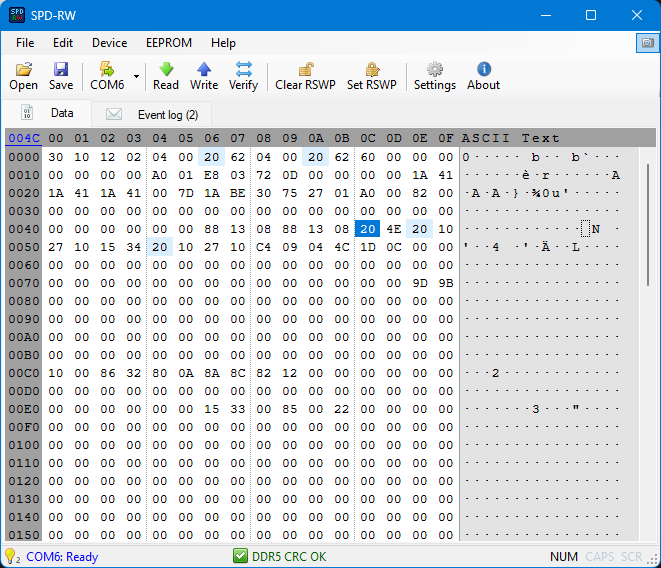Screen dimensions: 661x568
Task: Click the hex view vertical scrollbar thumb
Action: (x=648, y=226)
